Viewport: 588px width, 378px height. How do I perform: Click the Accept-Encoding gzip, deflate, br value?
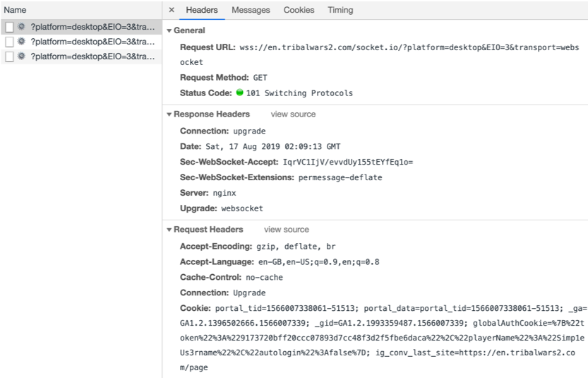click(x=296, y=247)
